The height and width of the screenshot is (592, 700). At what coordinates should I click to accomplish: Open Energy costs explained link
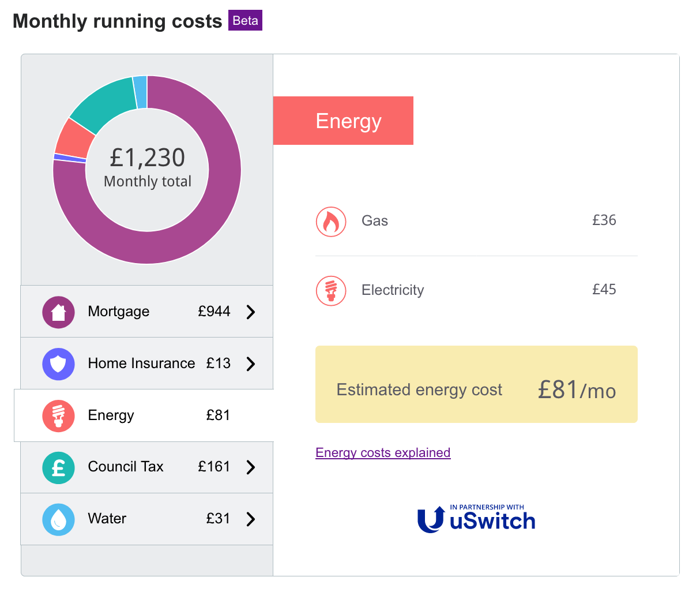coord(383,453)
